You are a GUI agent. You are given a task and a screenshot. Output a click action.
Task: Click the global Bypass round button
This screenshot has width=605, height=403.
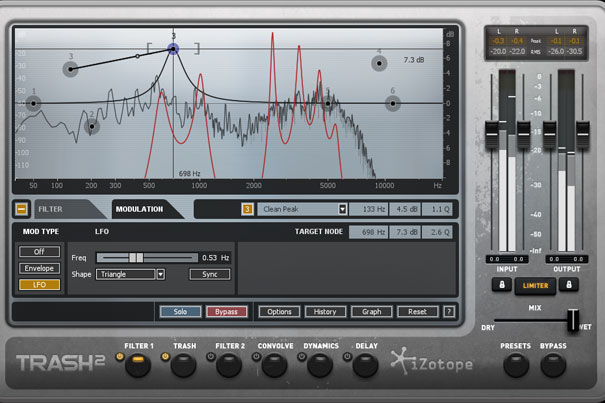click(x=553, y=365)
